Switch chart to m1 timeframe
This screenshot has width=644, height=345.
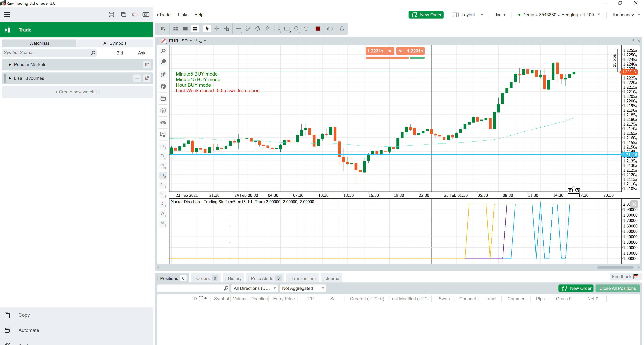click(x=163, y=146)
